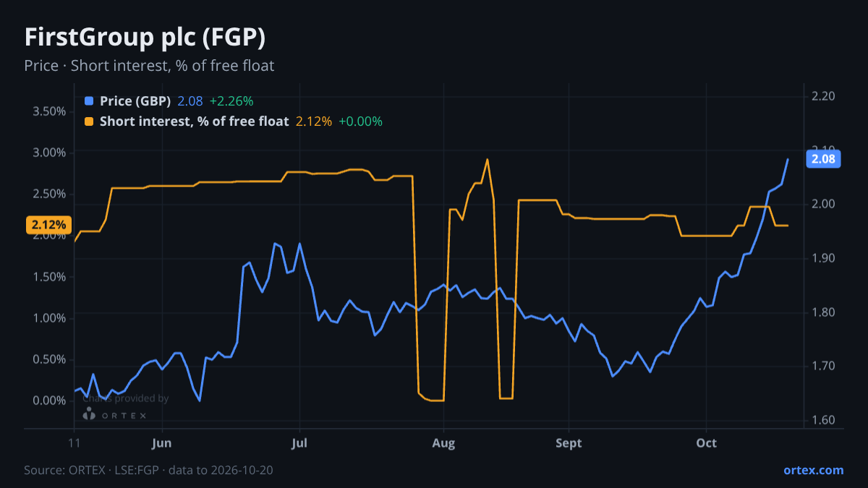Viewport: 868px width, 488px height.
Task: Click the 0.00% left axis label
Action: click(x=49, y=401)
